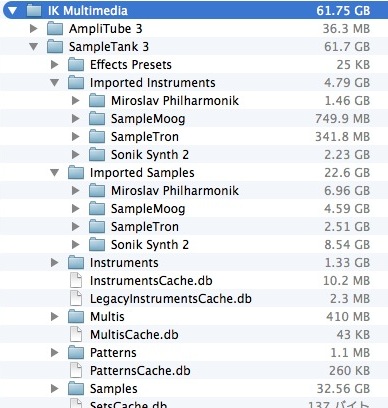Expand the 4.59 GB SampleMoog folder
Screen dimensions: 388x408
(76, 209)
